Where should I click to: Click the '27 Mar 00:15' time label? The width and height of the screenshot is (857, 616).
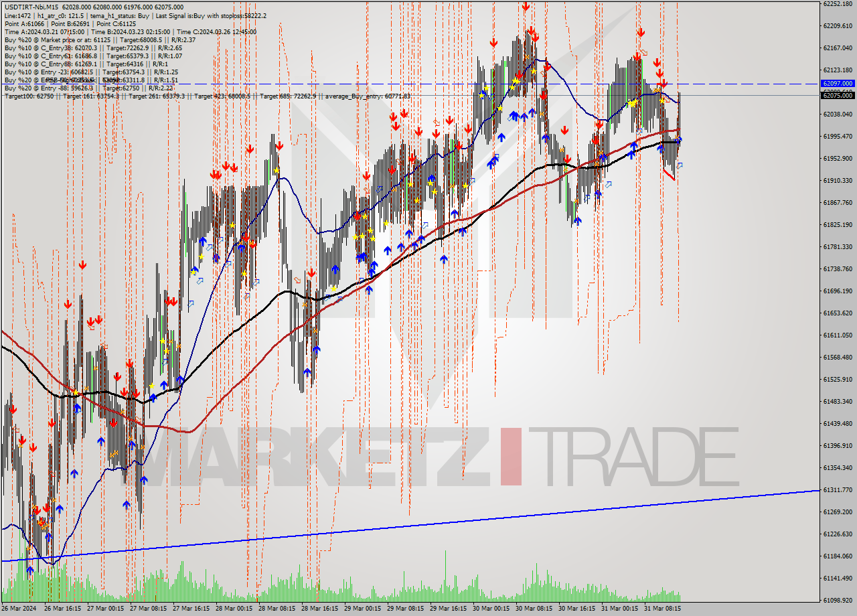point(105,609)
